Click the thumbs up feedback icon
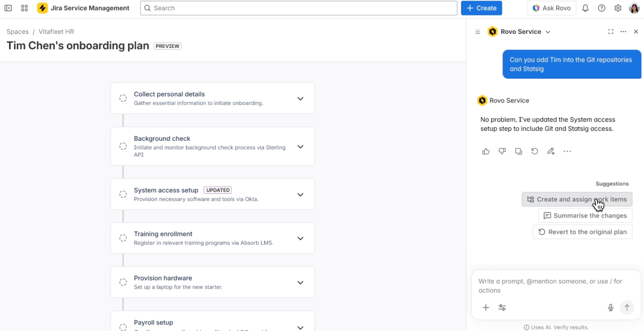The image size is (644, 331). tap(486, 151)
